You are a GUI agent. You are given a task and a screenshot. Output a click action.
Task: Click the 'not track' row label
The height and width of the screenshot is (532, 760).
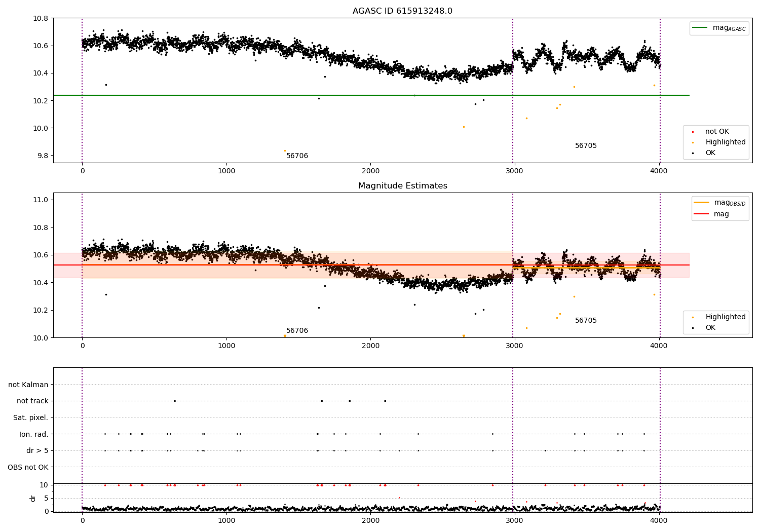pyautogui.click(x=32, y=401)
